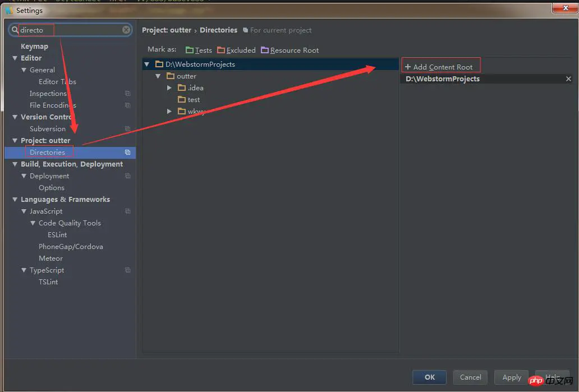Collapse the Languages & Frameworks group
The image size is (579, 392).
click(15, 200)
